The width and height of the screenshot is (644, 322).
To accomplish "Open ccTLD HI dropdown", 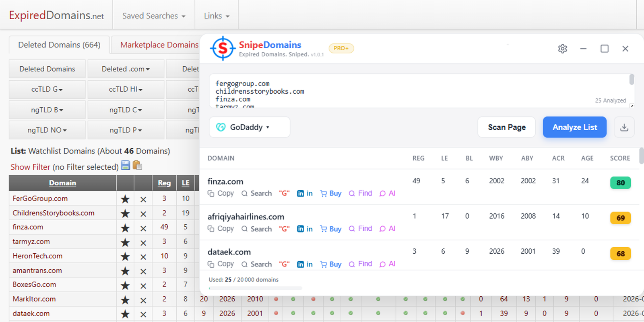I will 126,89.
